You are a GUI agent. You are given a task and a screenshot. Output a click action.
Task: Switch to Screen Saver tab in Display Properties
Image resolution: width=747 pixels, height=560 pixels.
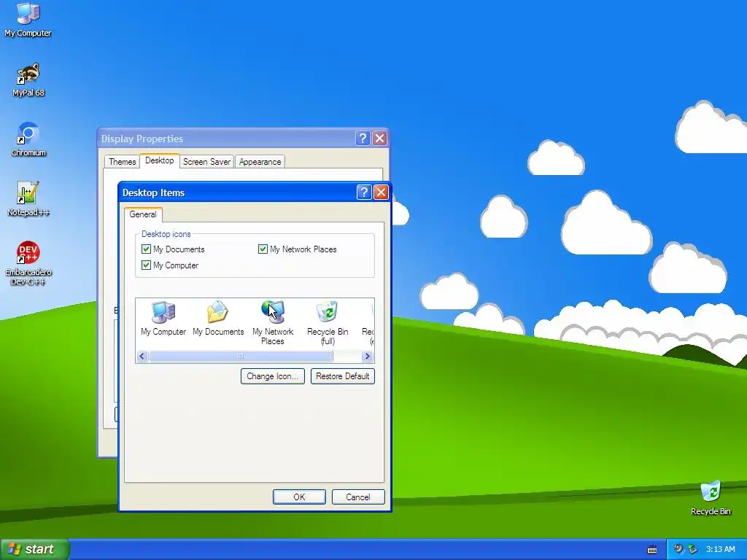point(206,162)
